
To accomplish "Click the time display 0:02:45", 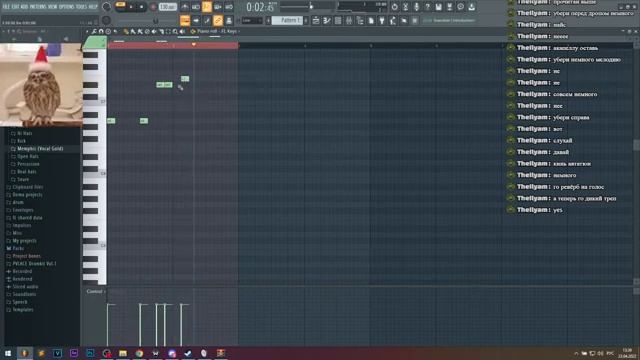I will tap(260, 7).
